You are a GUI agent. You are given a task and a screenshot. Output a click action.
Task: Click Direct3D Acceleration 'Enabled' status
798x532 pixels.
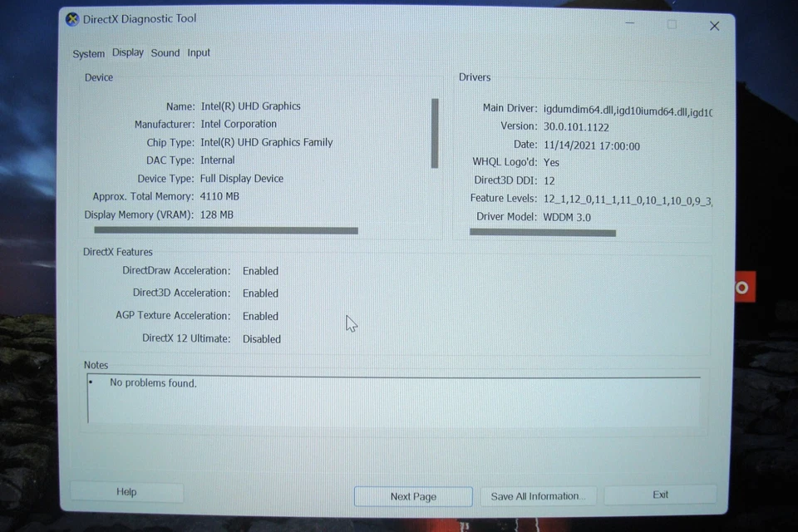tap(260, 293)
